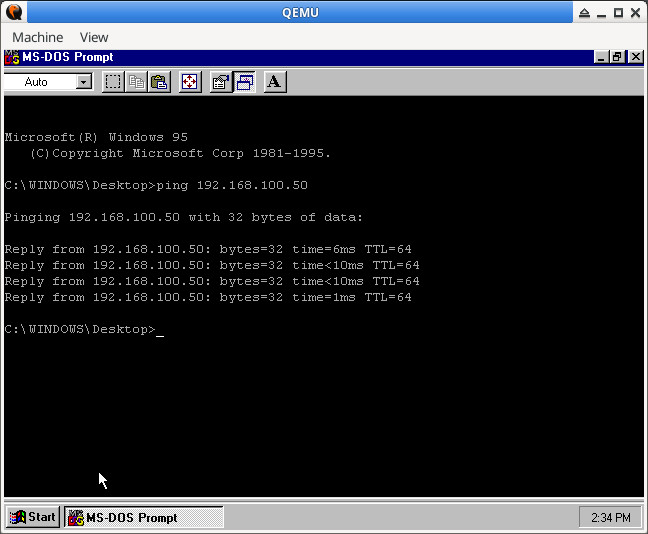Click the Copy toolbar icon
The image size is (648, 534).
(x=136, y=82)
